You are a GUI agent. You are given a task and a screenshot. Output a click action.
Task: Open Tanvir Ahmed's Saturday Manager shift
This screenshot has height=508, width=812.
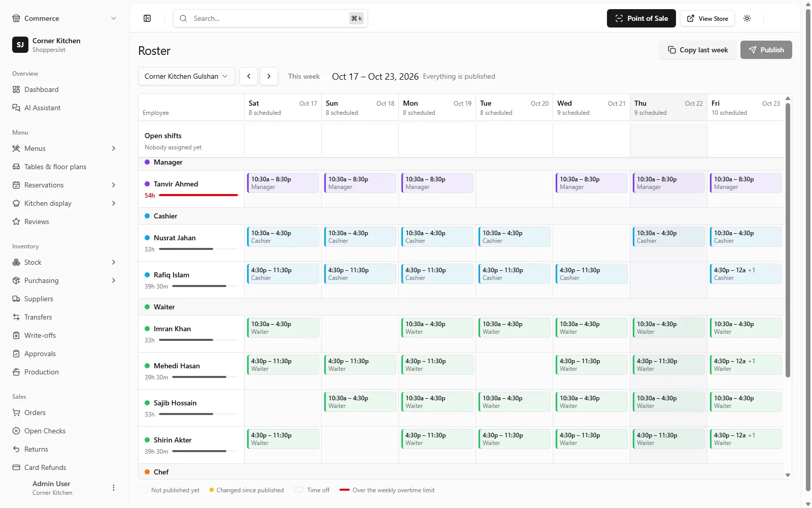point(283,183)
